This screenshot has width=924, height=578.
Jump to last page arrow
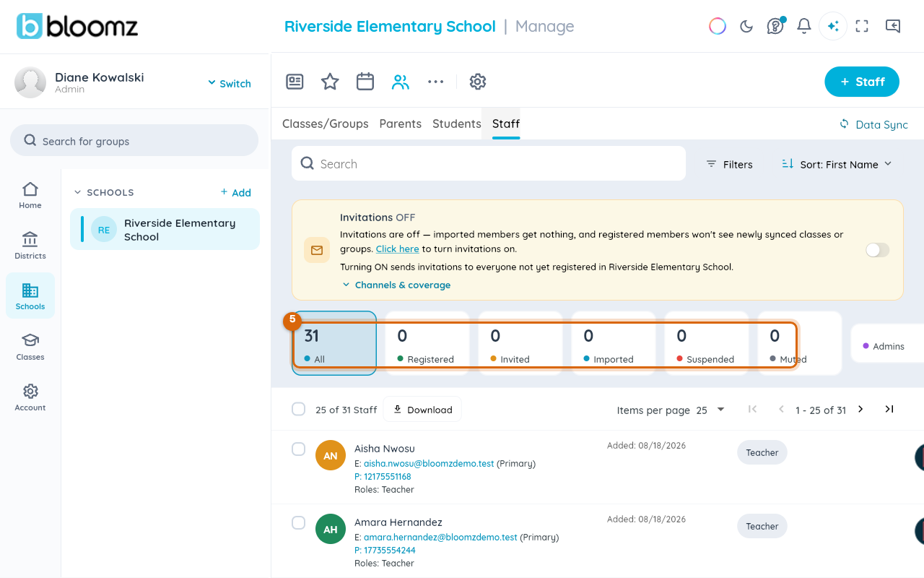889,409
